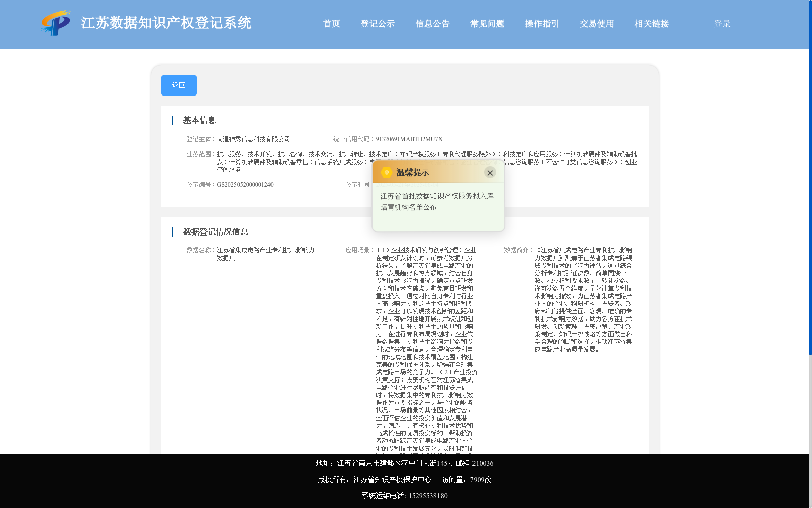Click the footer 版权所有 江苏省知识产权保护中心 text
The height and width of the screenshot is (508, 812).
(375, 480)
